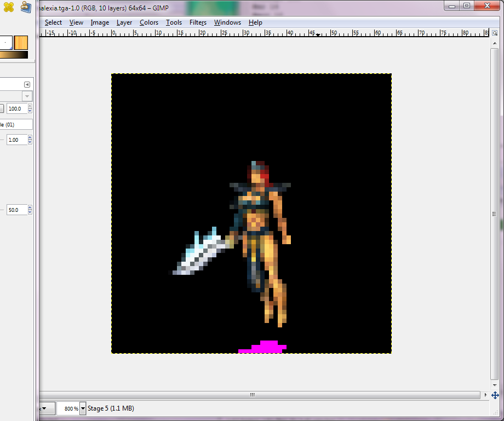
Task: Decrease the 1.00 scale spinner down arrow
Action: point(30,142)
